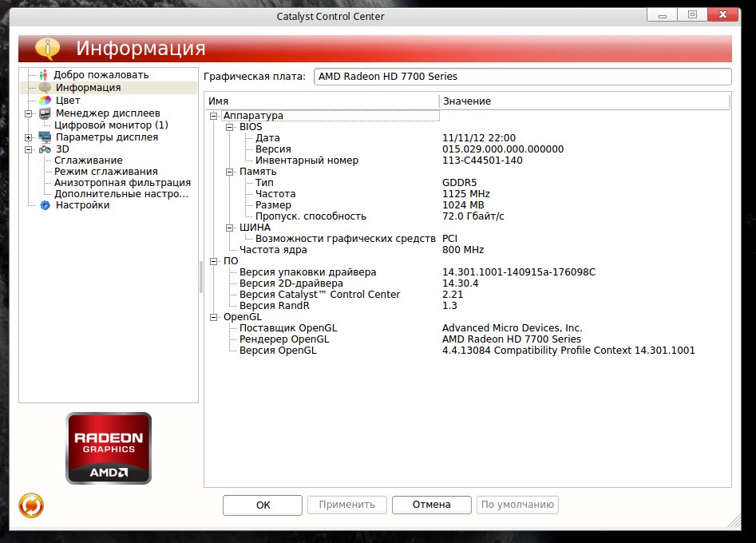Close the Catalyst Control Center window
The image size is (756, 543).
coord(722,15)
